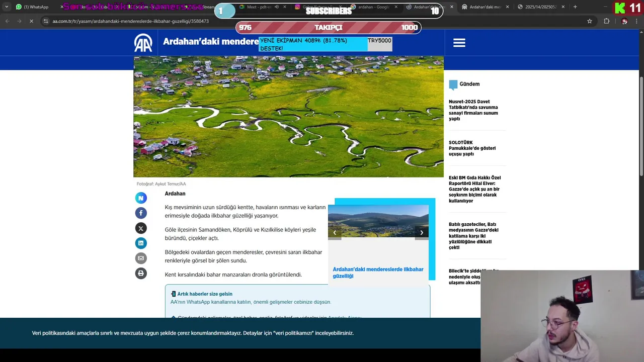The width and height of the screenshot is (644, 362).
Task: Share article on LinkedIn
Action: tap(141, 243)
